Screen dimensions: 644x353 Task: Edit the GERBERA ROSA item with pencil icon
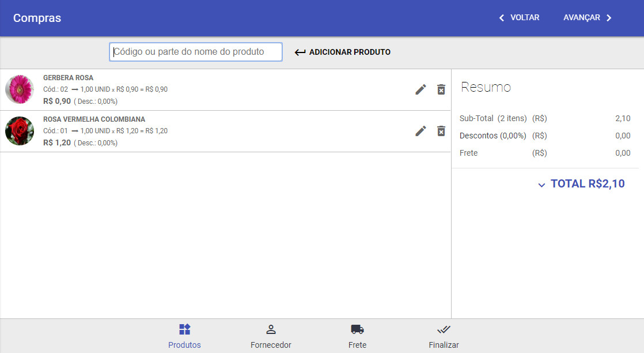[x=421, y=89]
